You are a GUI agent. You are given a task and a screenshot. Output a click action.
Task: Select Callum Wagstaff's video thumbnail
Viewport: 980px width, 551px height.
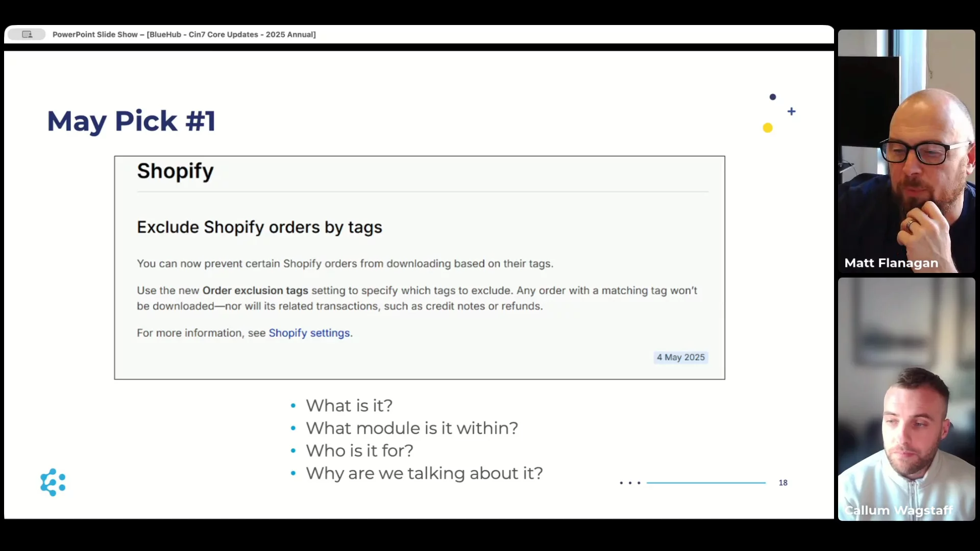click(906, 398)
